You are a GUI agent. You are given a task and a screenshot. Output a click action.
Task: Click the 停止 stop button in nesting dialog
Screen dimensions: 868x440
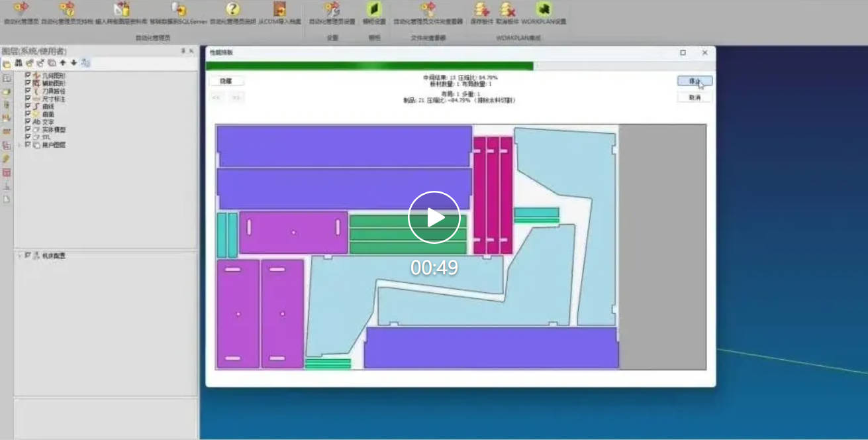click(x=695, y=81)
